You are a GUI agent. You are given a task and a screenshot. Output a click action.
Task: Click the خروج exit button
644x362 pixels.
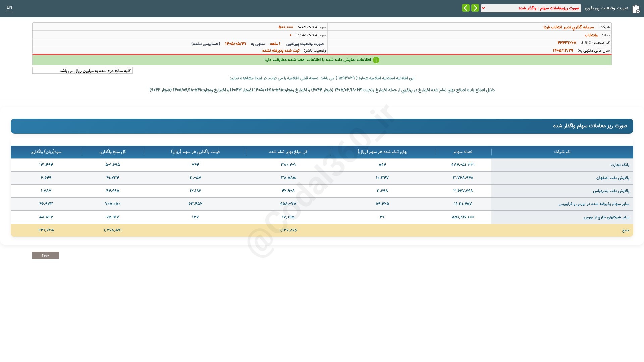click(46, 255)
